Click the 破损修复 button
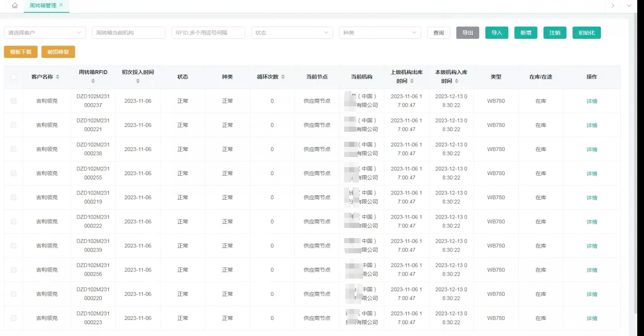The height and width of the screenshot is (336, 644). pos(58,52)
